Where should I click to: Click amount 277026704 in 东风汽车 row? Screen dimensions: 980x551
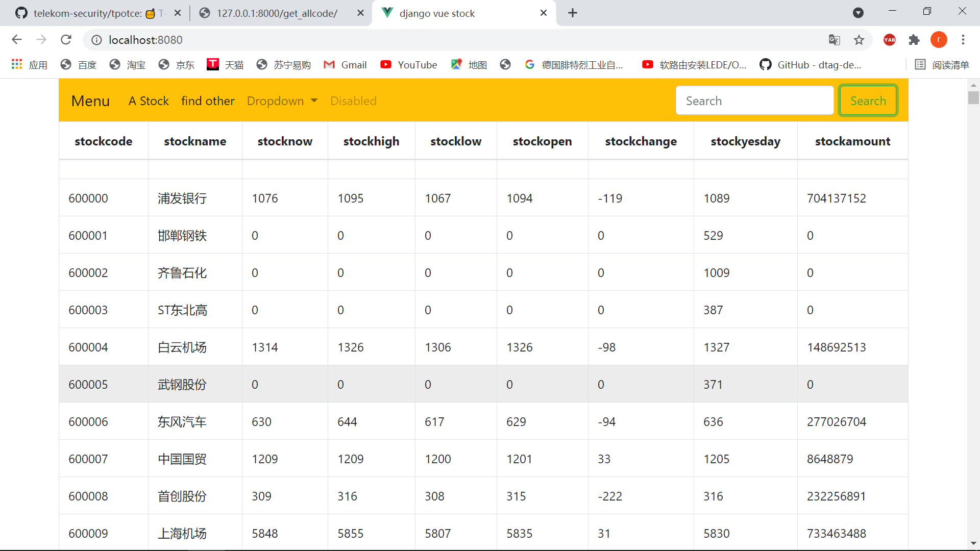coord(836,421)
